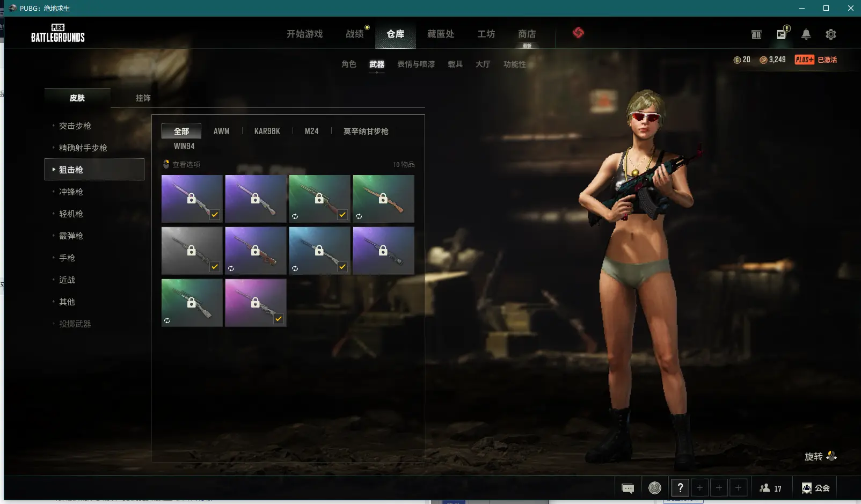Switch to 功能性 utility sub-tab
This screenshot has width=861, height=504.
coord(515,64)
